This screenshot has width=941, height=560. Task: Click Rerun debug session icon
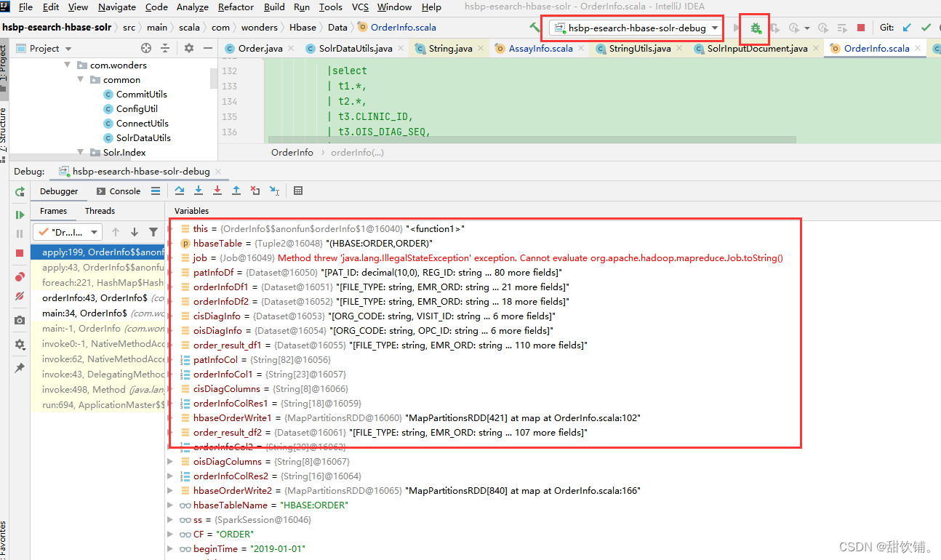[x=20, y=191]
